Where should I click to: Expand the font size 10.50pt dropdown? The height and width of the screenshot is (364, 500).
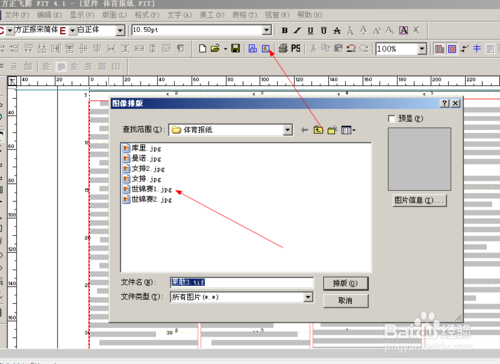click(x=267, y=30)
